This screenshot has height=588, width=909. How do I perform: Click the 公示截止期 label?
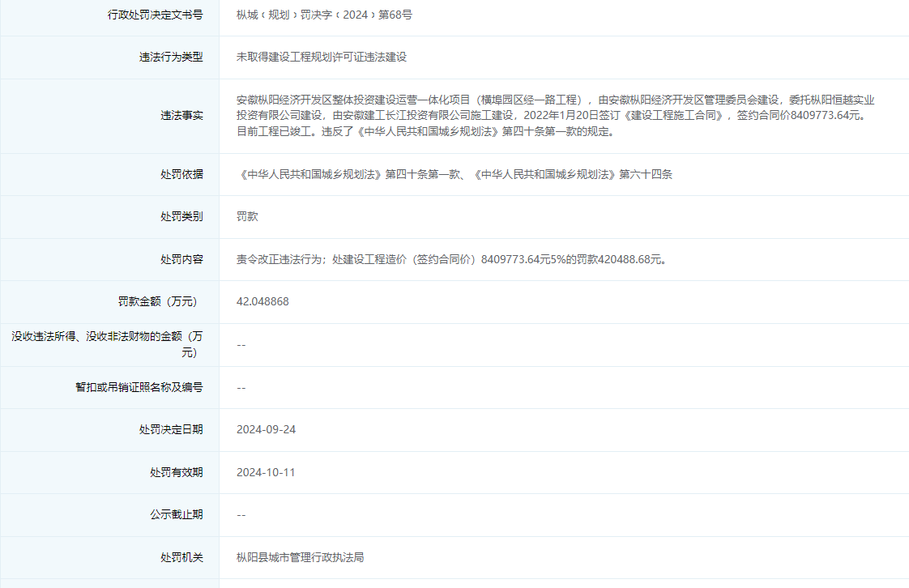177,514
